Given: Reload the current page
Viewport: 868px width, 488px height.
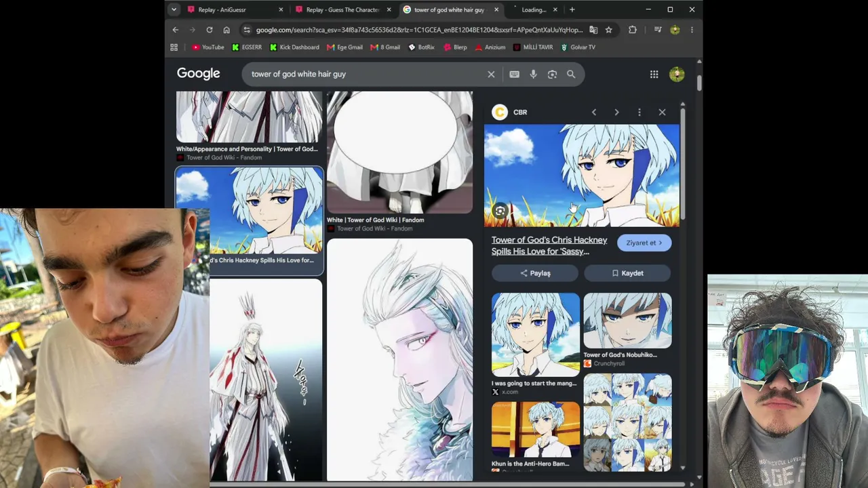Looking at the screenshot, I should [210, 30].
